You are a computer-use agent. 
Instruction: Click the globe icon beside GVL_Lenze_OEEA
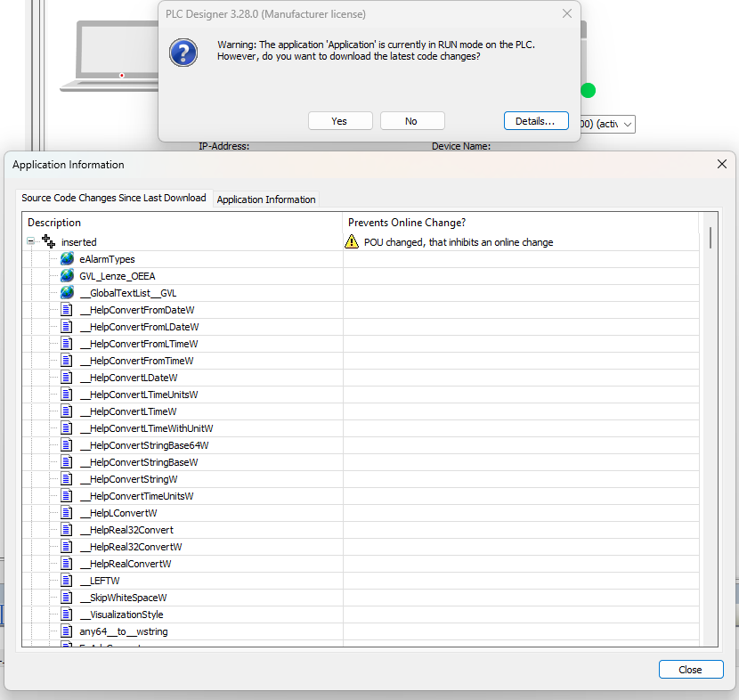(x=68, y=276)
